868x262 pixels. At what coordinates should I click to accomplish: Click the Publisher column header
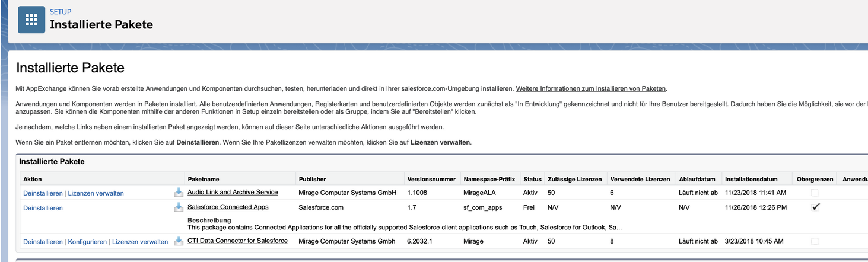(312, 179)
